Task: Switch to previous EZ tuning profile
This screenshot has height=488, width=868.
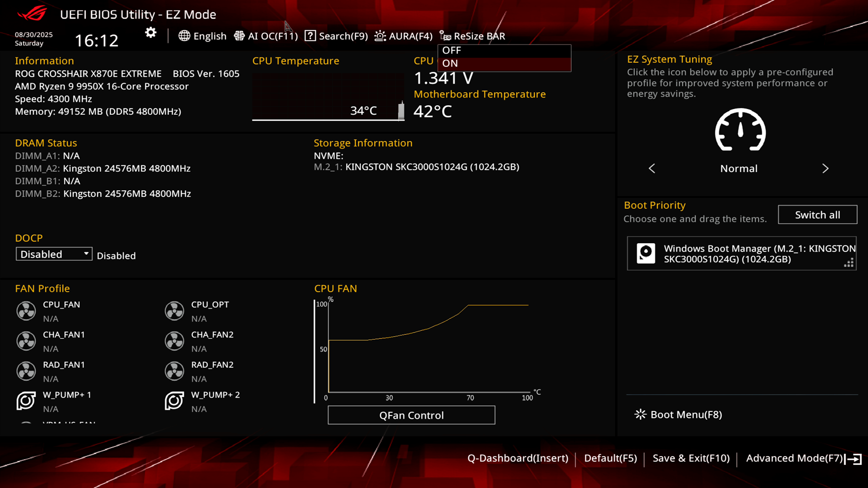Action: coord(652,169)
